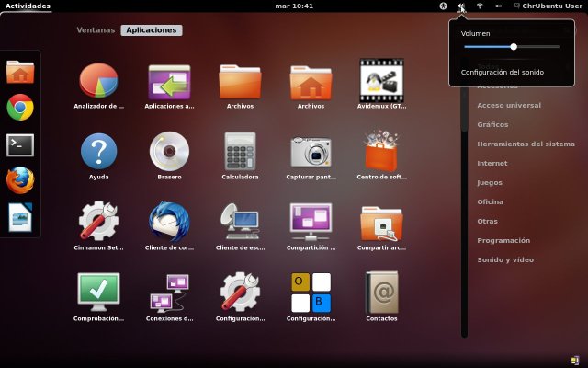Open the Calculadora app

240,151
